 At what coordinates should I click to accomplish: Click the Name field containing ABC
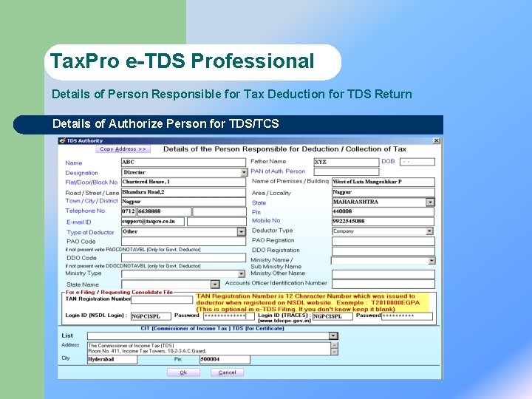pyautogui.click(x=183, y=162)
